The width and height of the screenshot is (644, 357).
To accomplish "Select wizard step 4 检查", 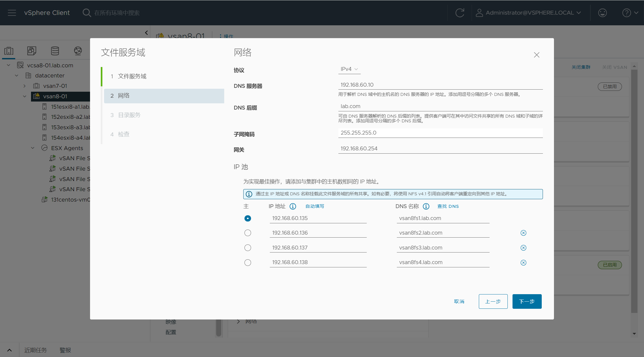I will (164, 135).
